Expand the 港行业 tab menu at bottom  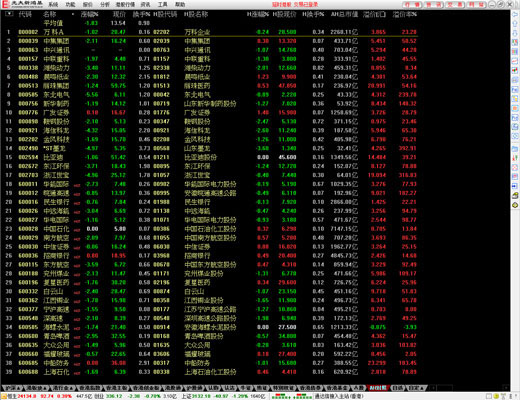click(x=63, y=388)
